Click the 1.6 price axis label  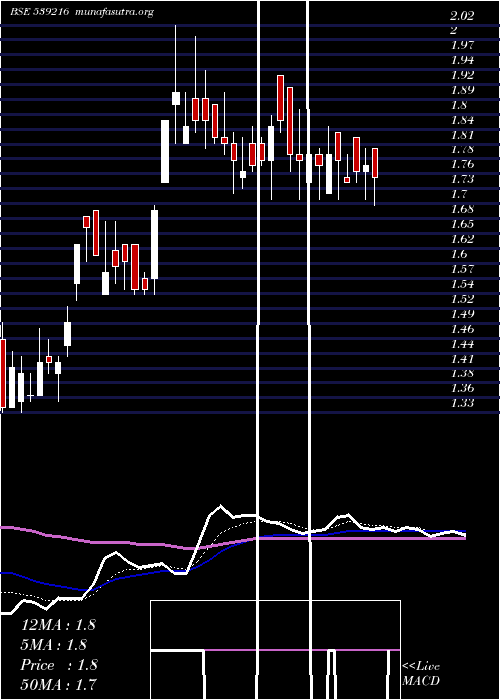click(x=458, y=254)
